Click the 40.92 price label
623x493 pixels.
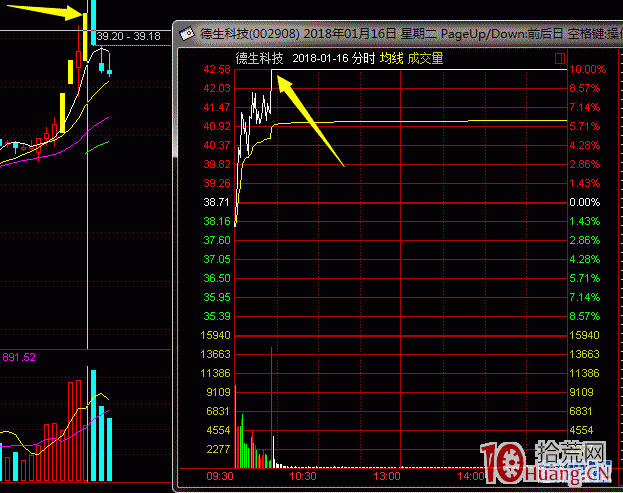[x=217, y=126]
